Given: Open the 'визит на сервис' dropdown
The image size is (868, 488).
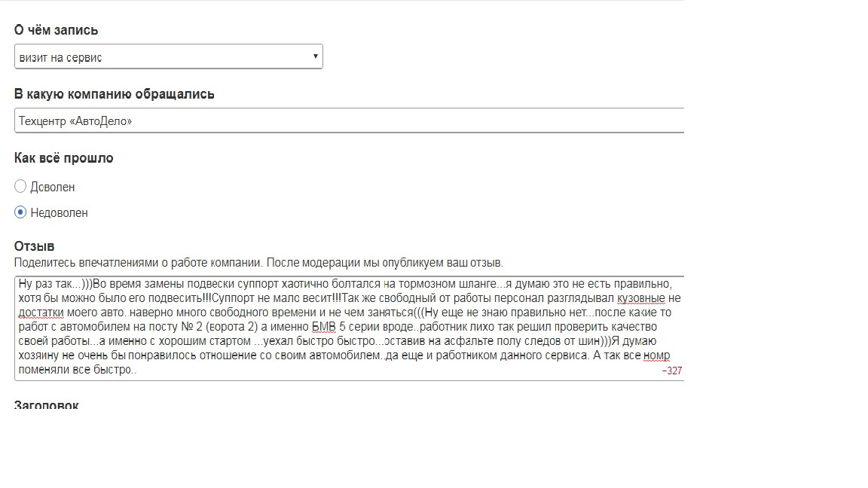Looking at the screenshot, I should click(168, 56).
